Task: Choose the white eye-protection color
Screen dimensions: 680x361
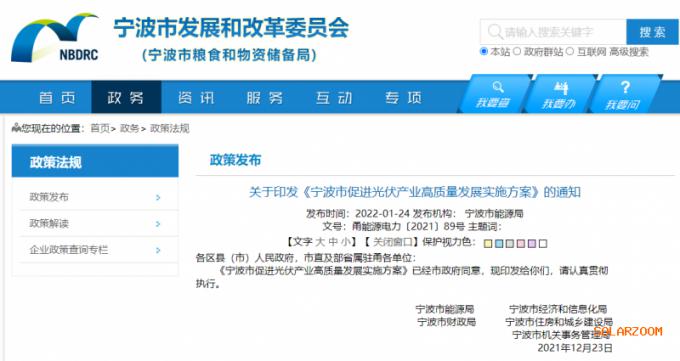Action: (x=543, y=243)
